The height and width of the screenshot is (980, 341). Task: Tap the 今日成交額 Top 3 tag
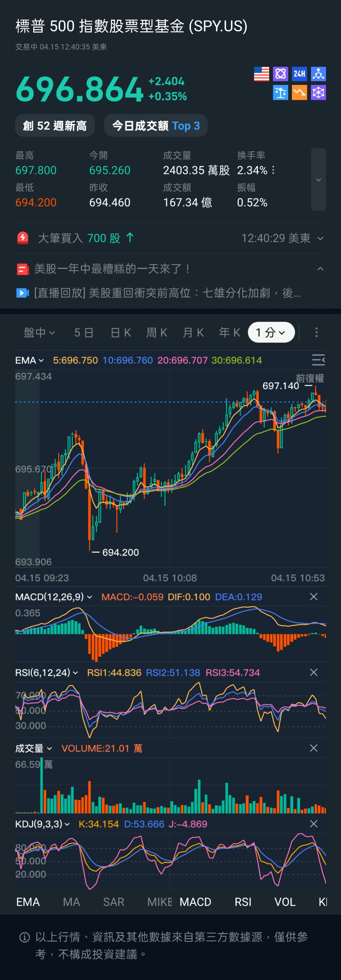point(156,126)
